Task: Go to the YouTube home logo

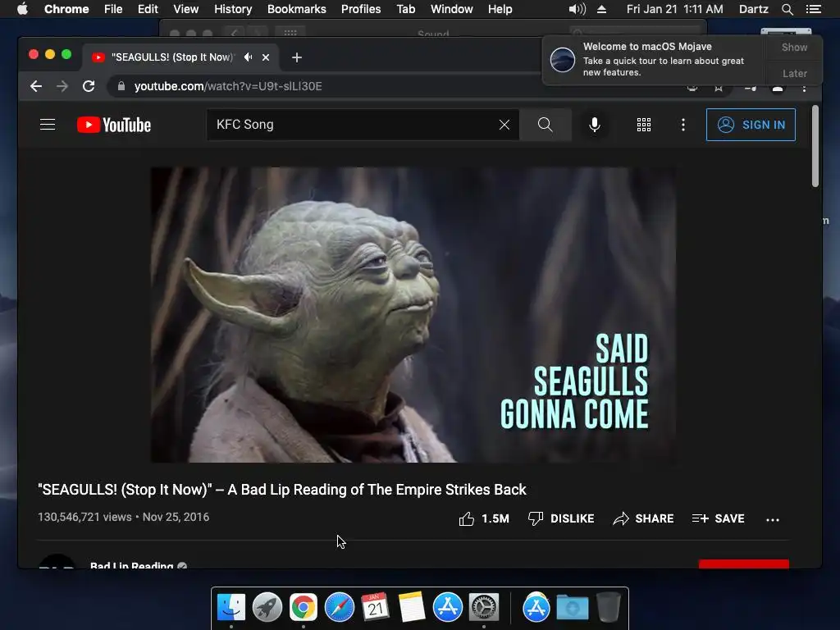Action: (113, 125)
